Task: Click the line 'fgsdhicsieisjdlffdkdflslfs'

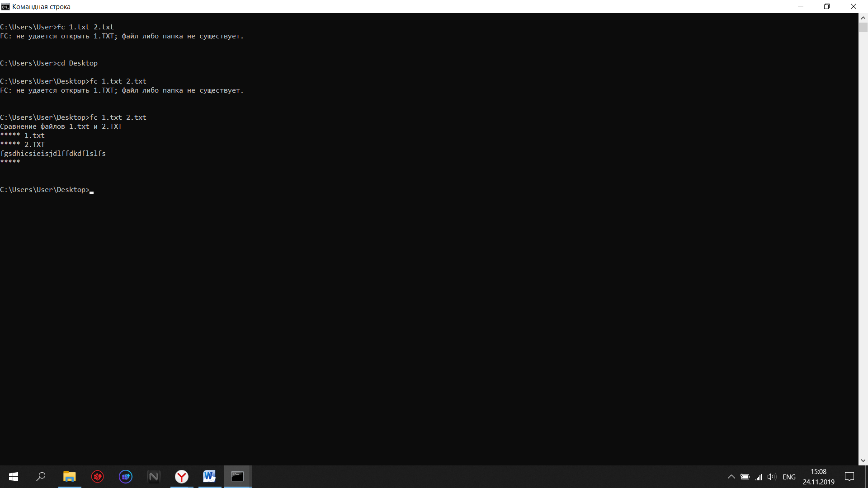Action: click(53, 154)
